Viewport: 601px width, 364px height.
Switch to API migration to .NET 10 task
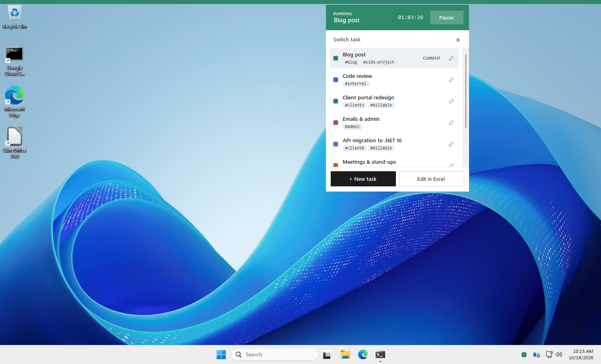click(x=394, y=144)
